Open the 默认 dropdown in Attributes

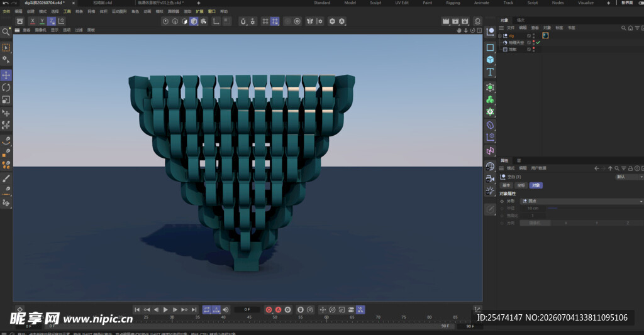coord(629,177)
